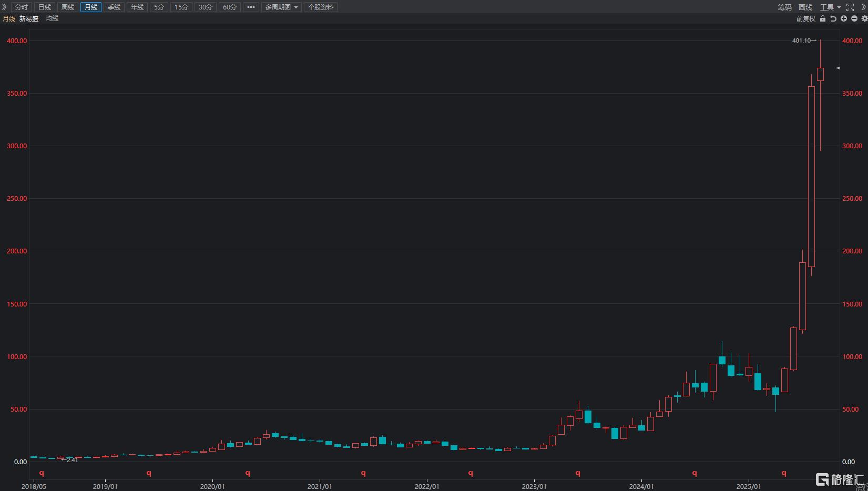Zoom in with the plus icon
The image size is (868, 491).
[844, 18]
